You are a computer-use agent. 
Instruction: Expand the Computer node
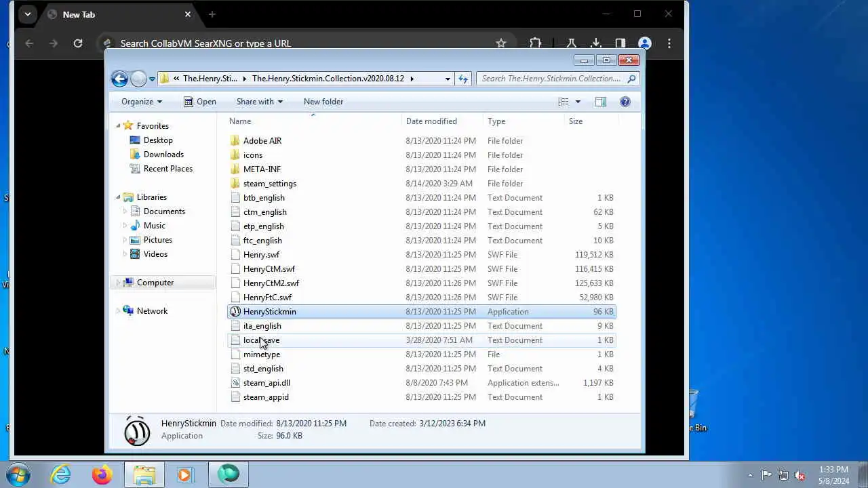tap(118, 283)
